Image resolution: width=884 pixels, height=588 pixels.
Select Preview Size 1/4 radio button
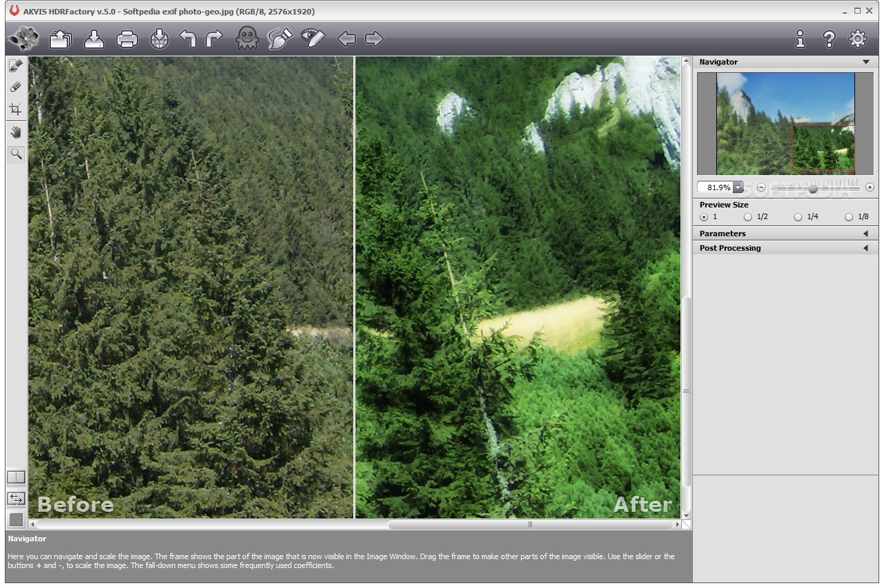pyautogui.click(x=798, y=217)
